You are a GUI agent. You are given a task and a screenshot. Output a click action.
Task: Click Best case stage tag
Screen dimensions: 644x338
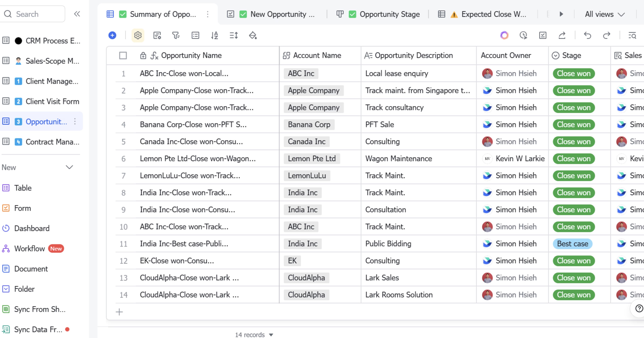(x=572, y=244)
